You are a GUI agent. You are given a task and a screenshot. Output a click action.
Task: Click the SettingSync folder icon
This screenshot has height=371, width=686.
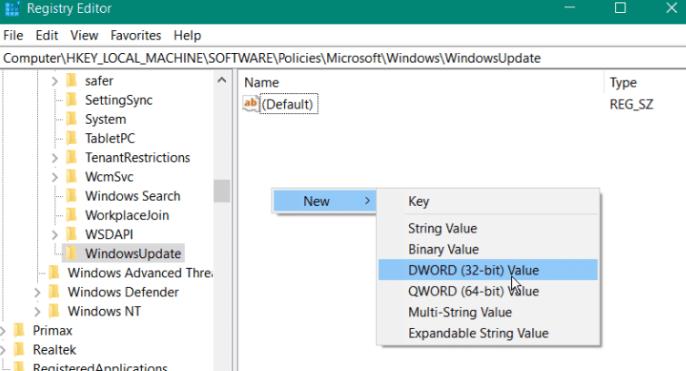point(71,100)
